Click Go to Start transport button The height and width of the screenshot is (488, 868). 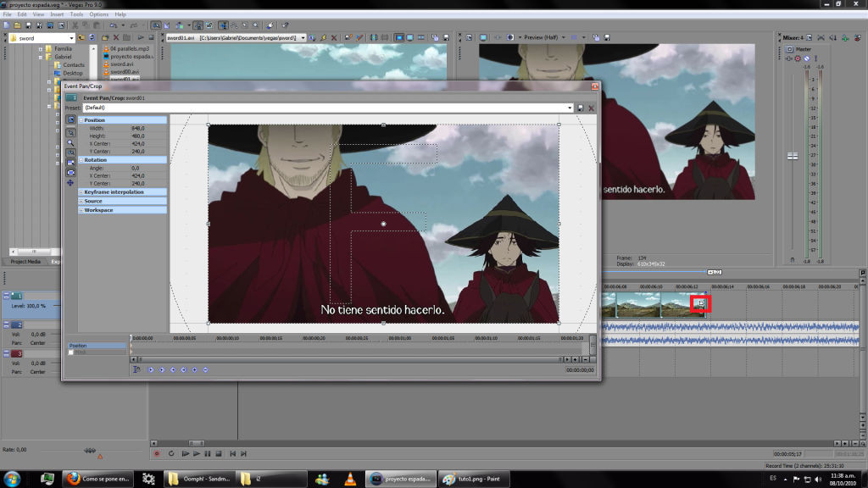(x=232, y=454)
